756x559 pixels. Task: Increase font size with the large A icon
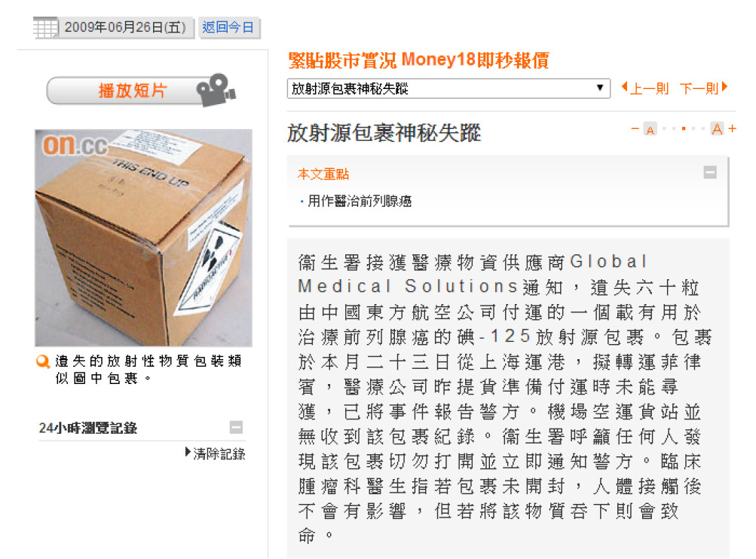717,129
